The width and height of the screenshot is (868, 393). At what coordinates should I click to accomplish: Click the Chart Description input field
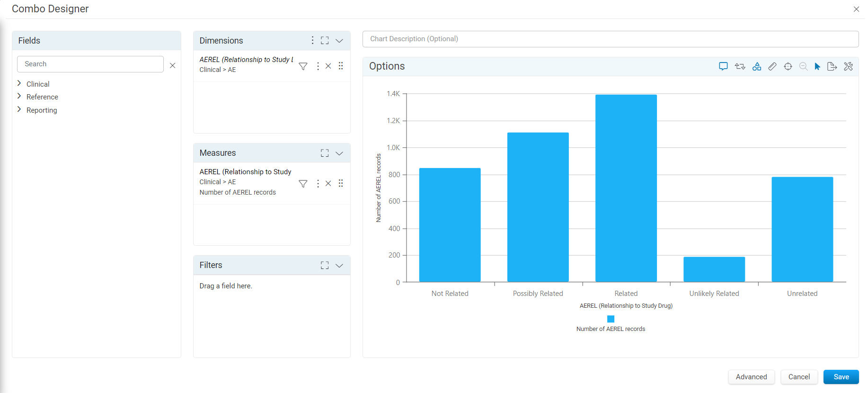[611, 39]
